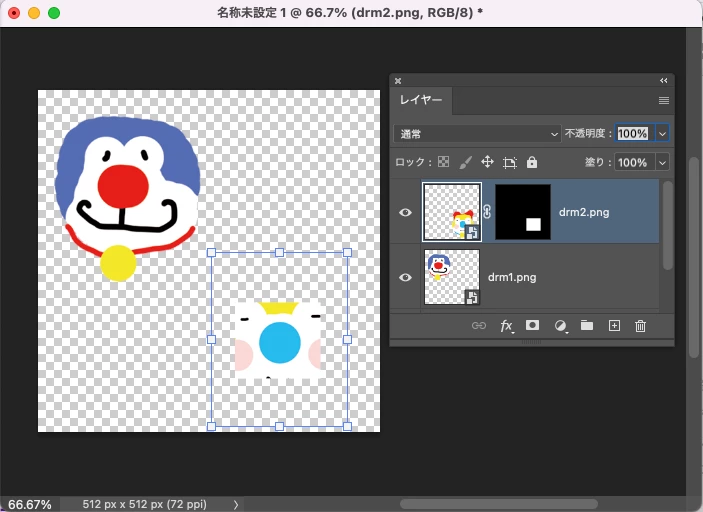Switch to the レイヤー tab
This screenshot has height=512, width=703.
point(421,100)
